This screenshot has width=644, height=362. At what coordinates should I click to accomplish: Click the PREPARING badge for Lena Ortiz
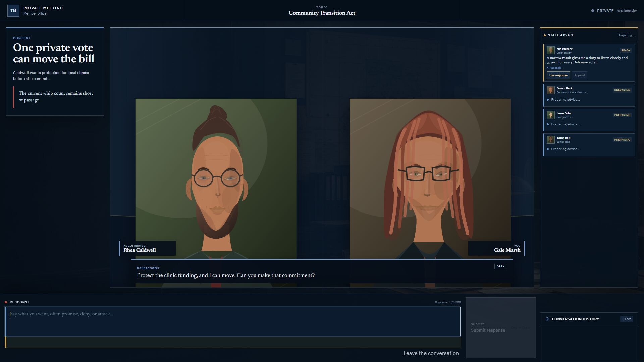(622, 115)
